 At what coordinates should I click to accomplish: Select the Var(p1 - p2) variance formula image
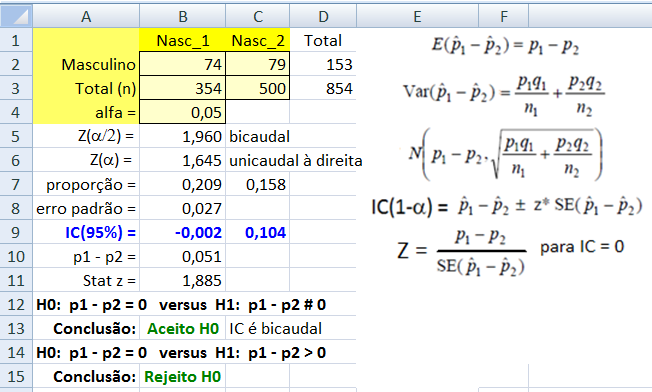coord(504,95)
